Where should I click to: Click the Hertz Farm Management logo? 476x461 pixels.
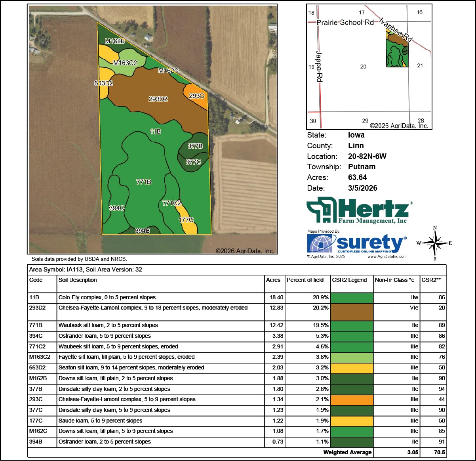coord(358,210)
